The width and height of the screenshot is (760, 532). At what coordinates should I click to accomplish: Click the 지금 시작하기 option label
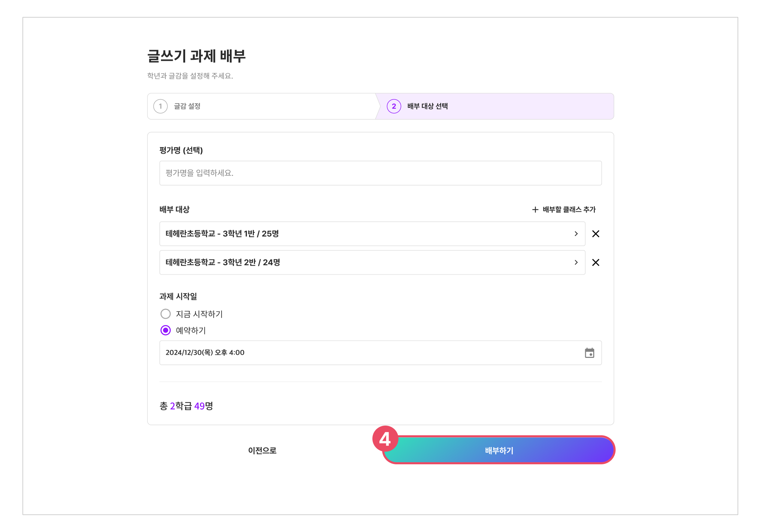click(199, 314)
